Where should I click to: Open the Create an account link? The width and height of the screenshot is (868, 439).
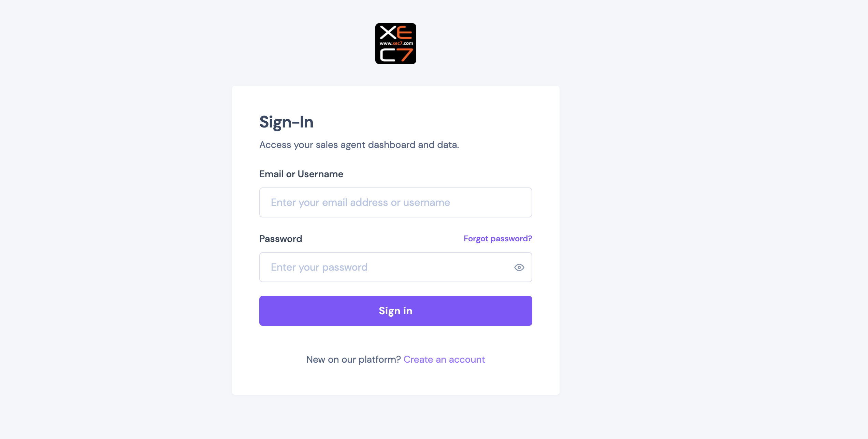coord(444,359)
